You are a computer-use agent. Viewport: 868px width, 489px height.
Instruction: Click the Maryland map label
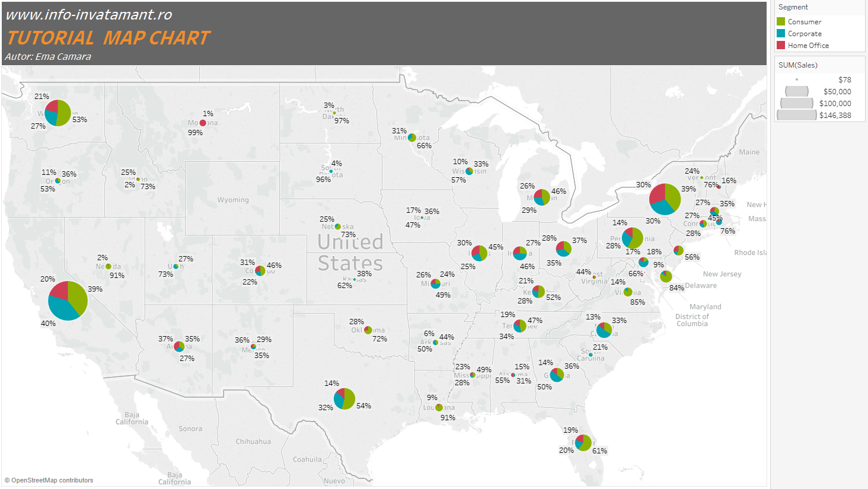coord(706,307)
